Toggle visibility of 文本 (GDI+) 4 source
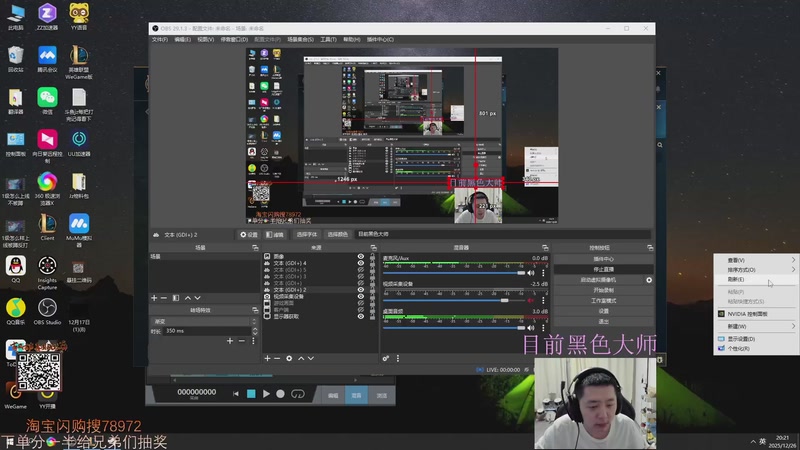Screen dimensions: 800x450 (361, 263)
